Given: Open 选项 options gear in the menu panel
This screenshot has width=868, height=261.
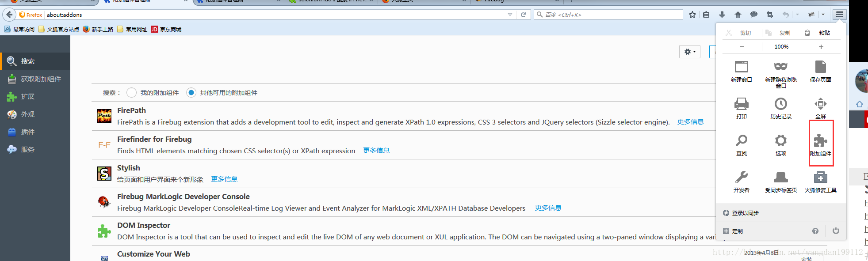Looking at the screenshot, I should (781, 141).
